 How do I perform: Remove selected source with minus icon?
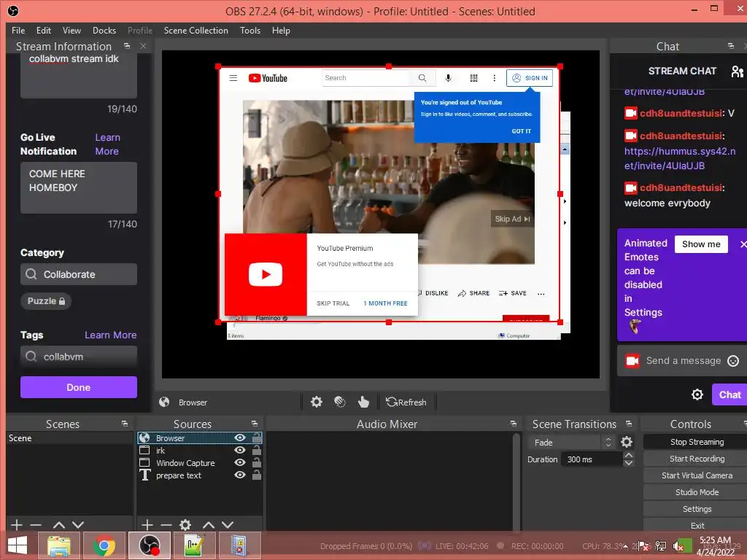point(166,525)
